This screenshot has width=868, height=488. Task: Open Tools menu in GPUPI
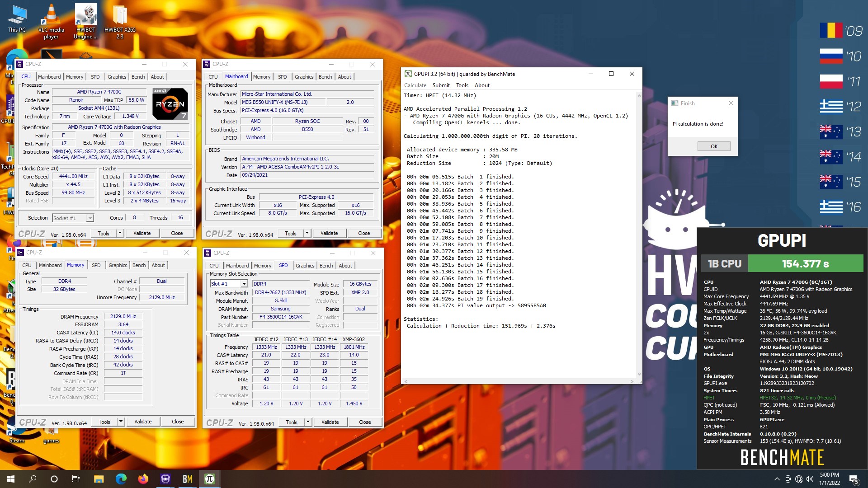pos(462,85)
